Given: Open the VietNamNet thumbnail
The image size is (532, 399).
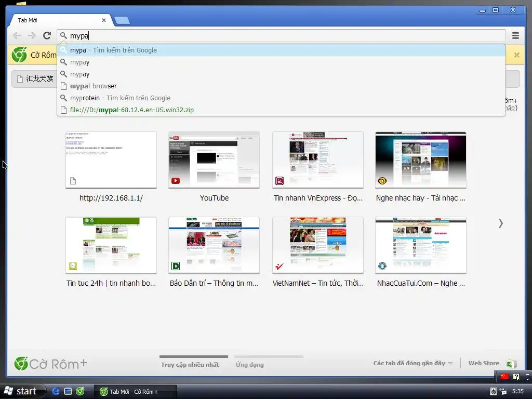Looking at the screenshot, I should [318, 245].
